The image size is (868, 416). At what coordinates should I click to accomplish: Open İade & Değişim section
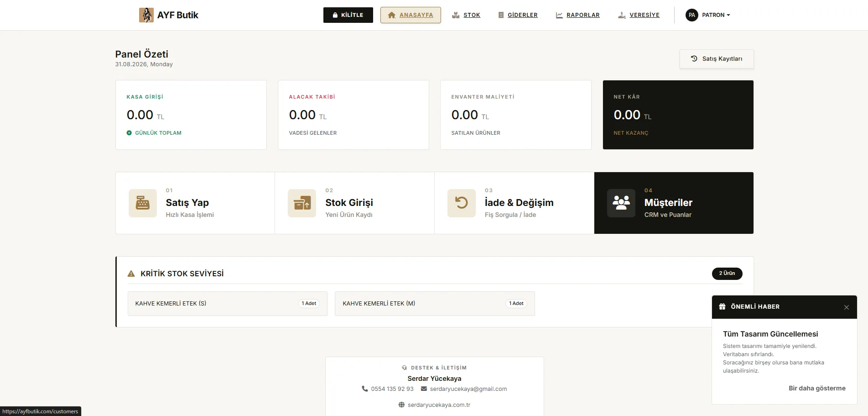tap(514, 203)
